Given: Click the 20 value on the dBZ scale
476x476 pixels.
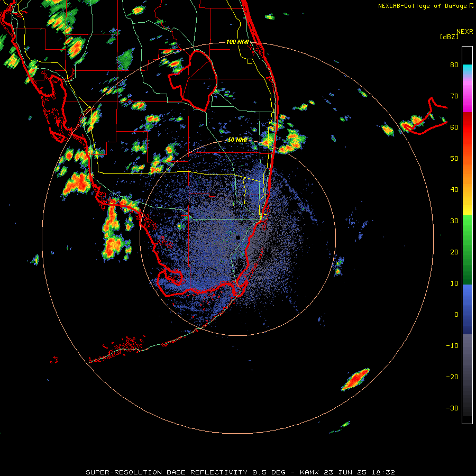Looking at the screenshot, I should 454,252.
